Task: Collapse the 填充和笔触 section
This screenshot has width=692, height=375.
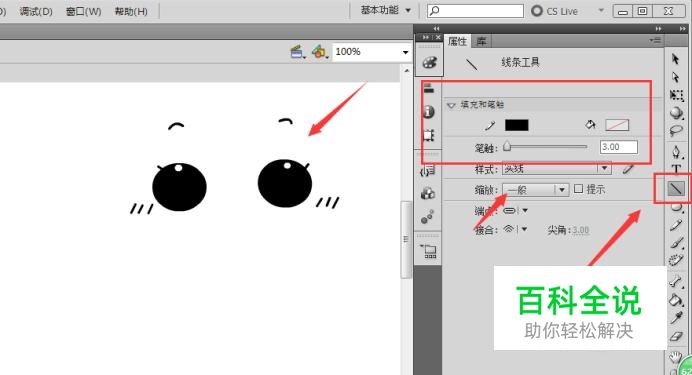Action: [451, 105]
